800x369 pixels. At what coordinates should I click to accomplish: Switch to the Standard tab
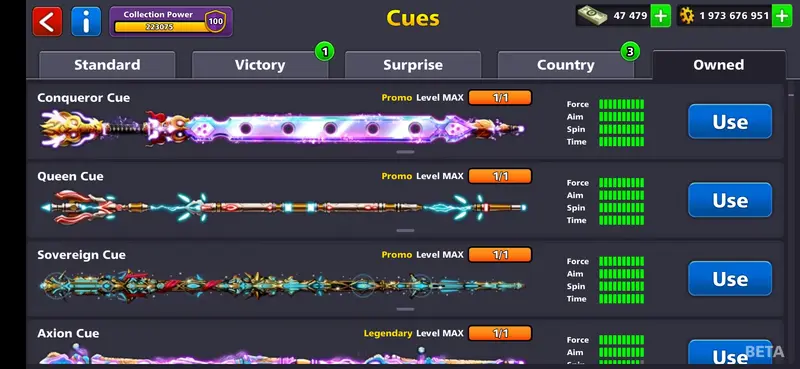click(x=107, y=65)
